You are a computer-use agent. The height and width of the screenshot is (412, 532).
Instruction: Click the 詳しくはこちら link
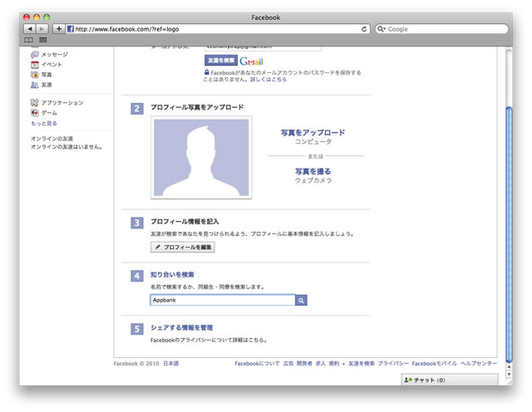pos(268,80)
